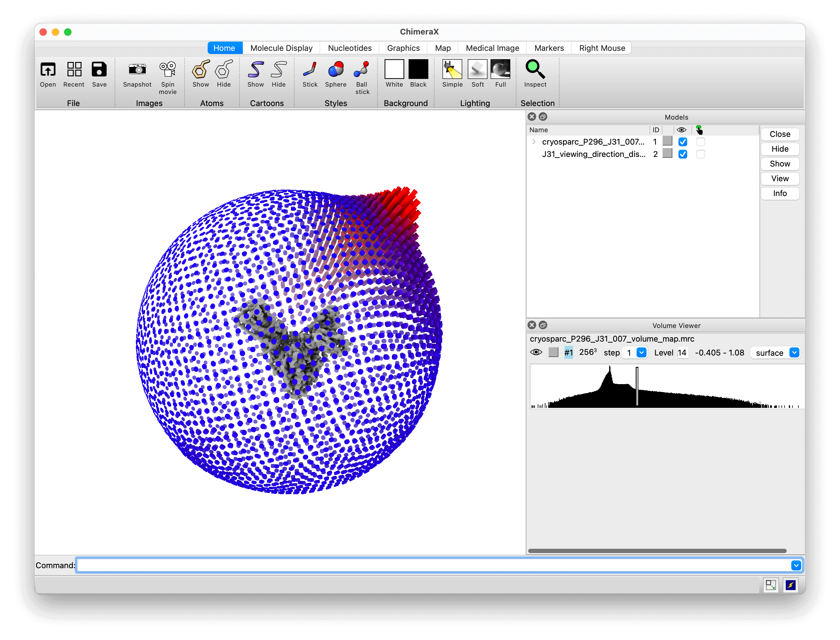
Task: Apply Sphere style
Action: click(x=336, y=70)
